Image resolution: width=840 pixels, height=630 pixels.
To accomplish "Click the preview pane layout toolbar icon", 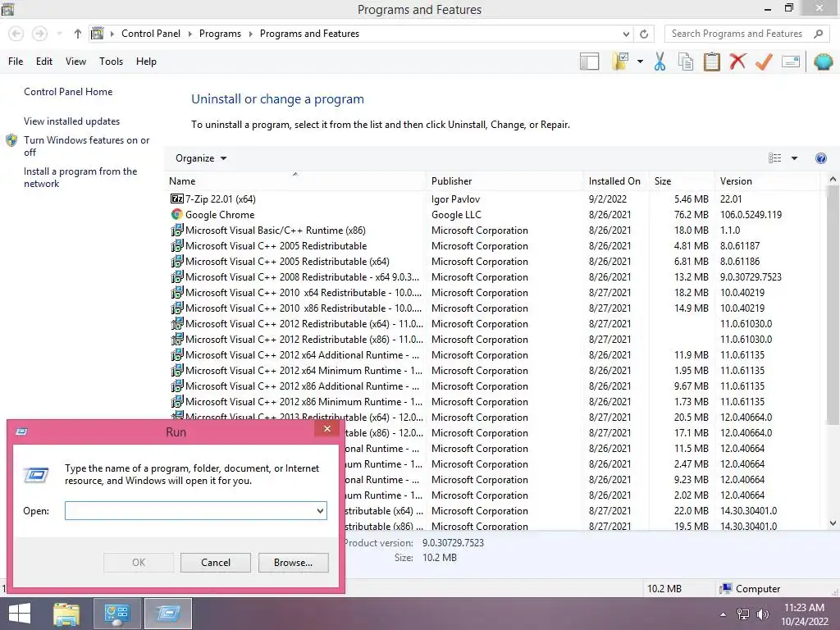I will [589, 62].
